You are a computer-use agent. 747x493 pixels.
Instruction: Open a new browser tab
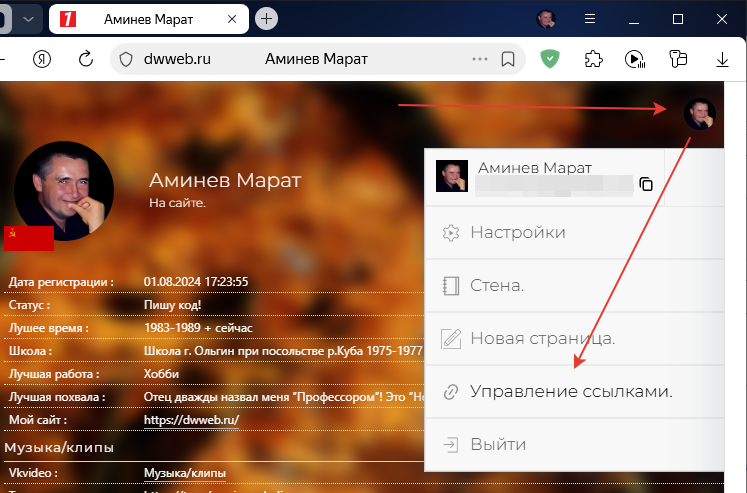(x=266, y=19)
